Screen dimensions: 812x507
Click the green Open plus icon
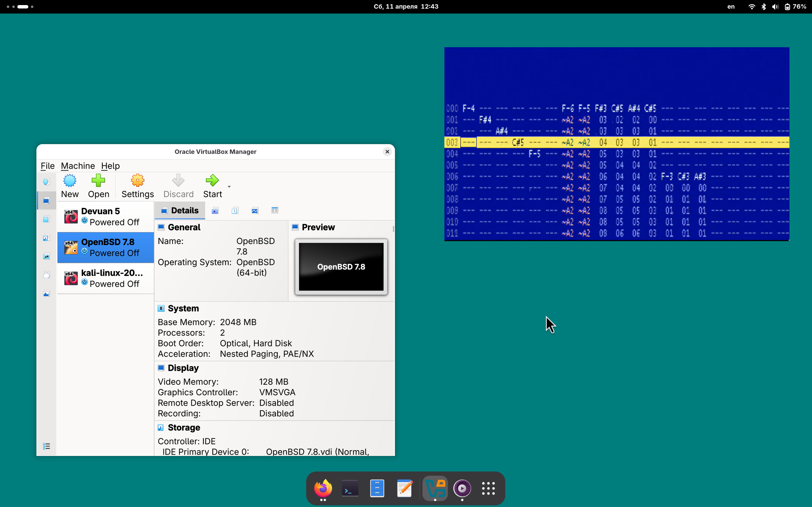[98, 181]
